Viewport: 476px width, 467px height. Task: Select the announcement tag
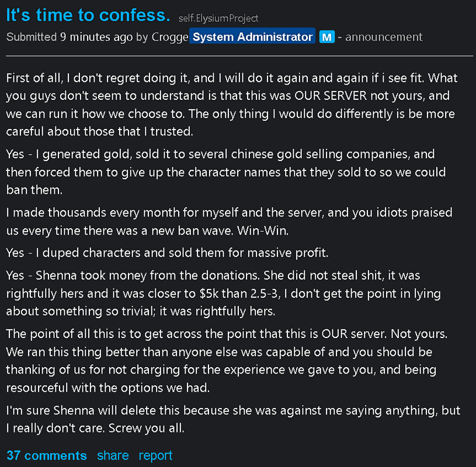[x=384, y=37]
